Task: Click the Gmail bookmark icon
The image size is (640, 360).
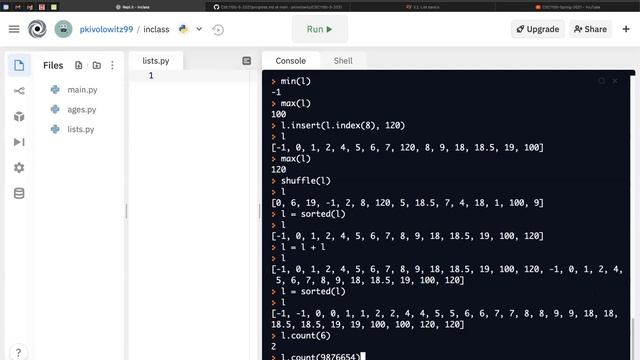Action: (18, 7)
